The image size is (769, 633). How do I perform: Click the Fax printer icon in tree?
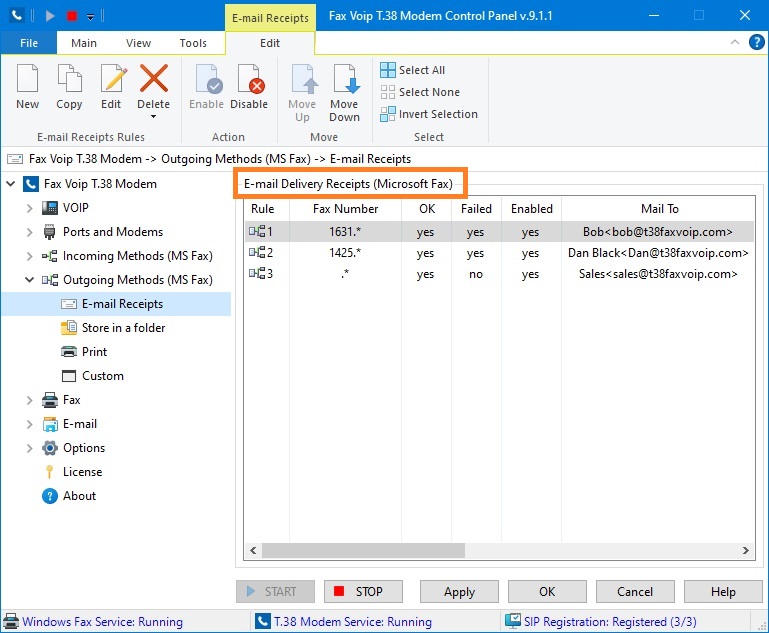tap(50, 400)
